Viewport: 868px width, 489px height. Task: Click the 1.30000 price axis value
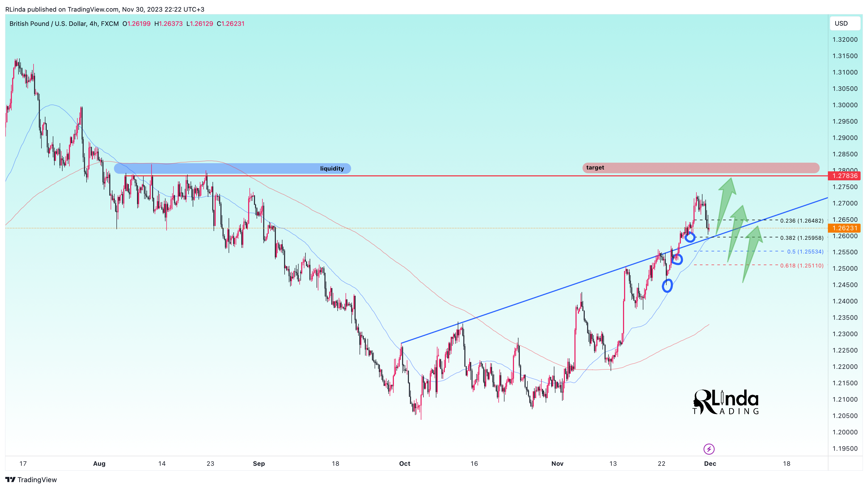(845, 105)
